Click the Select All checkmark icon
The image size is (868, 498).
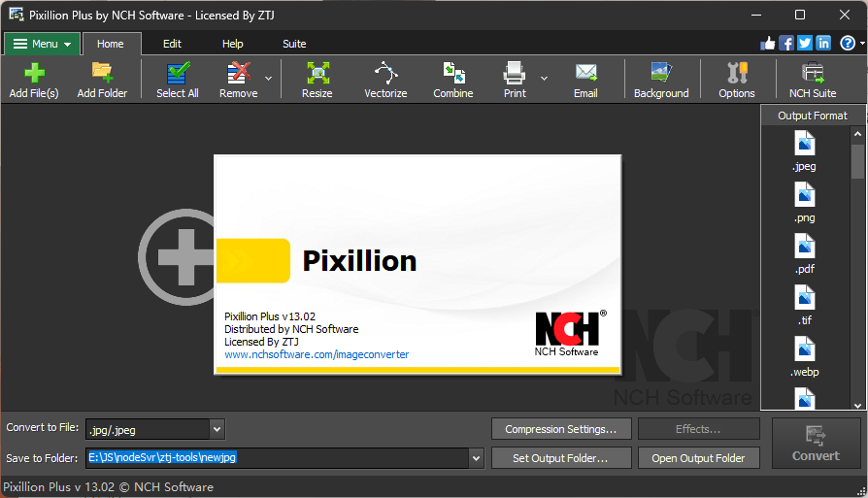coord(178,73)
